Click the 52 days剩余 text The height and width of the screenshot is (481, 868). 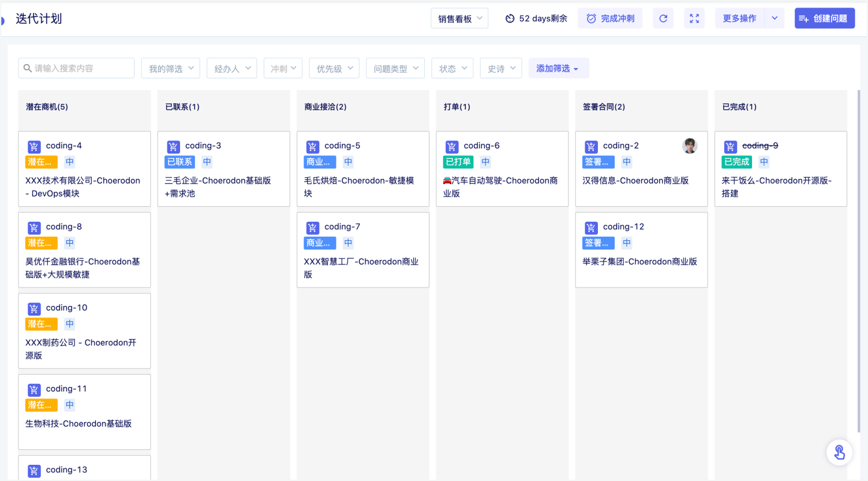[543, 18]
